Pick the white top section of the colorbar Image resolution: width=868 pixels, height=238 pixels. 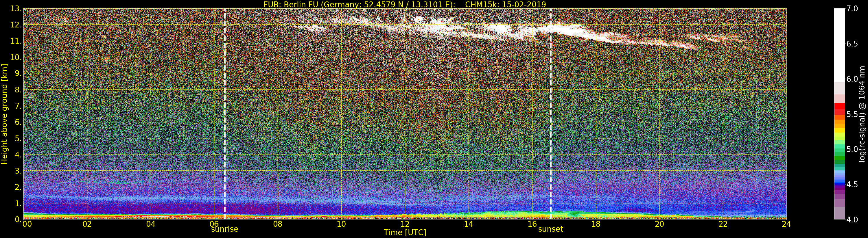[x=839, y=45]
